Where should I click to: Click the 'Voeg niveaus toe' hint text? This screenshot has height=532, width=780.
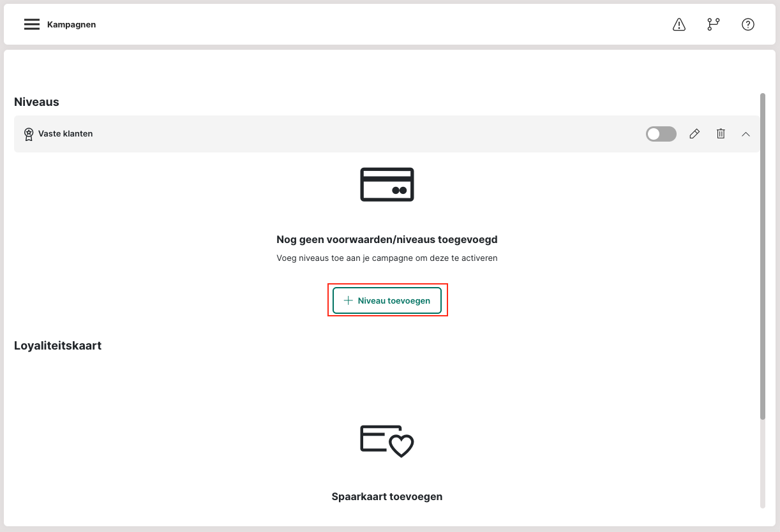[x=387, y=258]
